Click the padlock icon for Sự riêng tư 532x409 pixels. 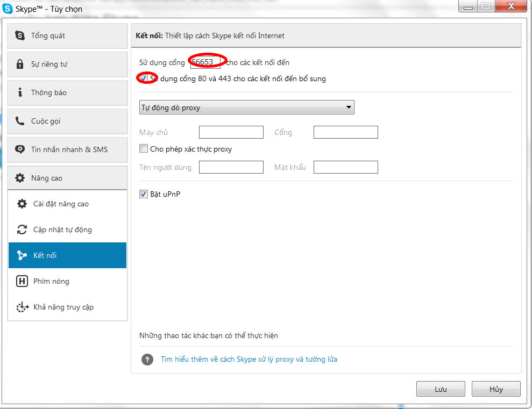pyautogui.click(x=20, y=64)
